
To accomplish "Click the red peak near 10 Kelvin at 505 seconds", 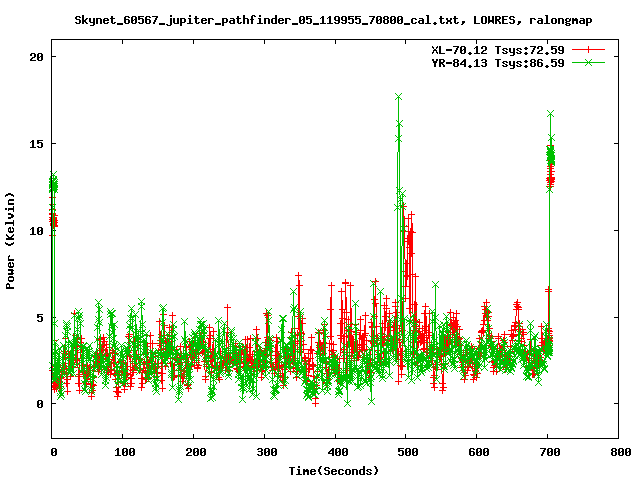I will pyautogui.click(x=411, y=214).
